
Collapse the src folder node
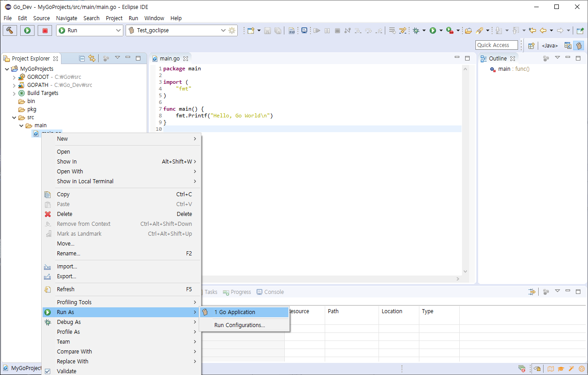click(14, 117)
